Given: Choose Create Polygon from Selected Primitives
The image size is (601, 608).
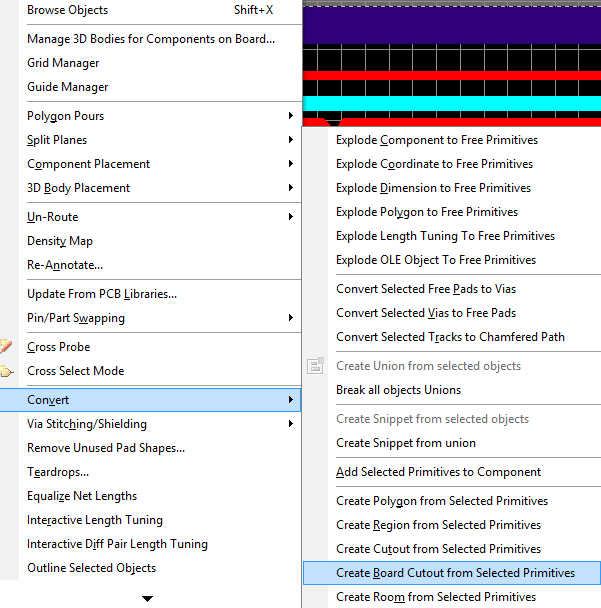Looking at the screenshot, I should pos(452,501).
